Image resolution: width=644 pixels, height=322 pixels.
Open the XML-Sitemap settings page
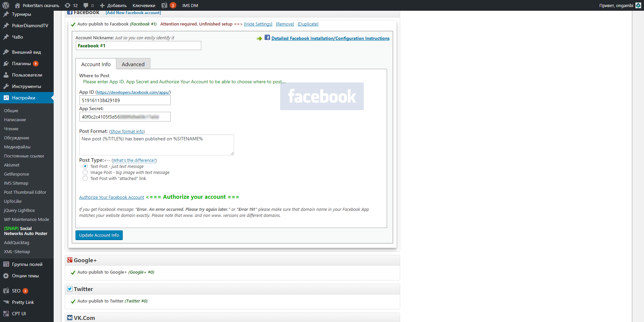point(17,251)
